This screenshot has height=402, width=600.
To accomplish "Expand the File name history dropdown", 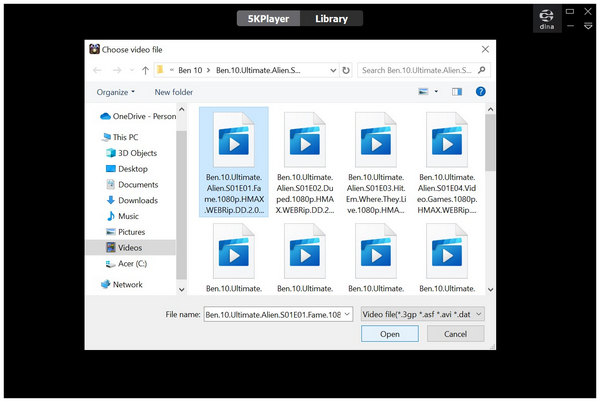I will coord(347,313).
